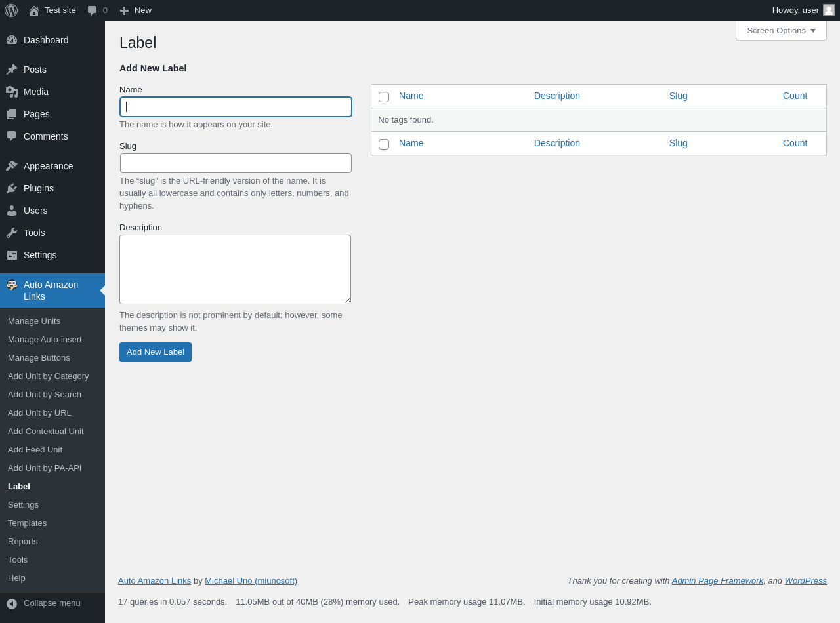Check the select-all checkbox in the table header

[384, 97]
